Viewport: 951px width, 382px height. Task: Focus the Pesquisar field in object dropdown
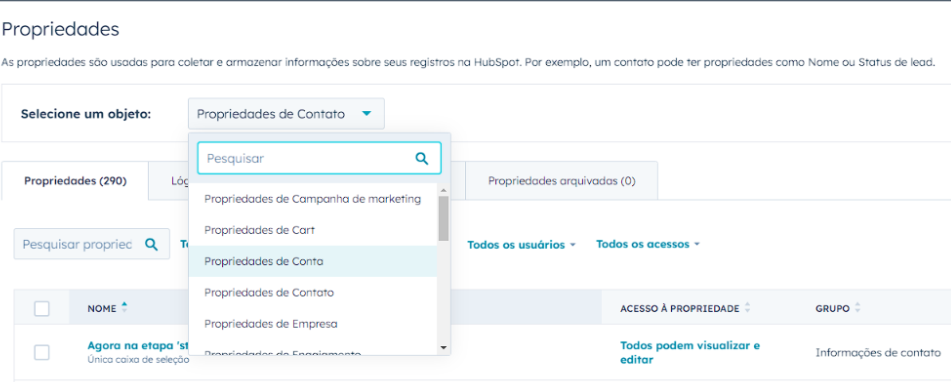click(319, 158)
